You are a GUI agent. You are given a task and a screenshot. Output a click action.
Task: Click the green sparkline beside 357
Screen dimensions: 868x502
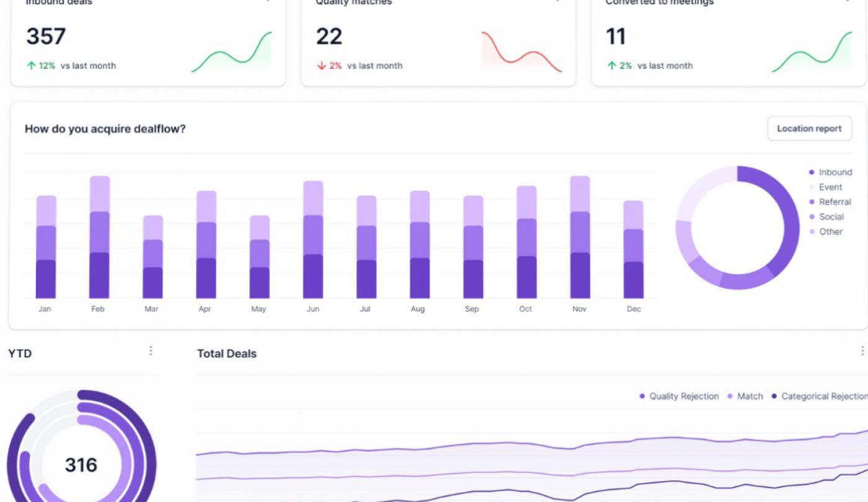(x=232, y=52)
